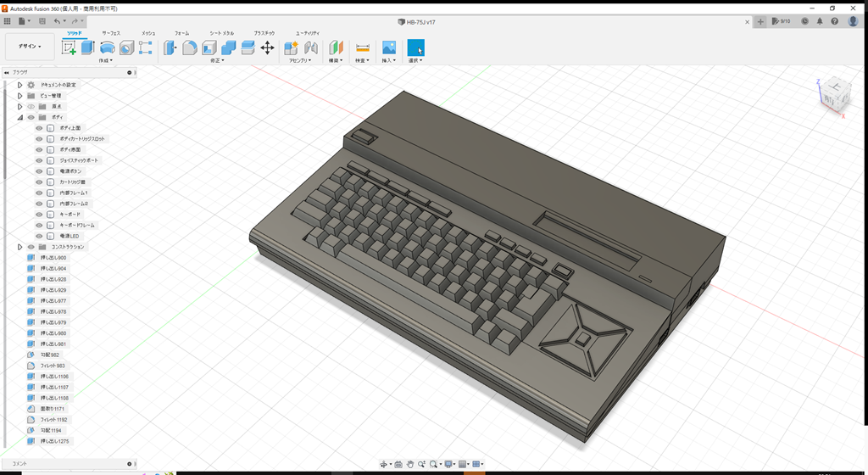
Task: Hide the ボディ上面 body via eye icon
Action: pos(39,128)
